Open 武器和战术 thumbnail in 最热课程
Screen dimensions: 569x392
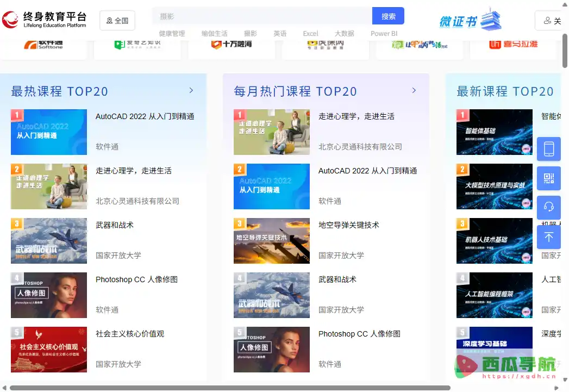pos(49,241)
